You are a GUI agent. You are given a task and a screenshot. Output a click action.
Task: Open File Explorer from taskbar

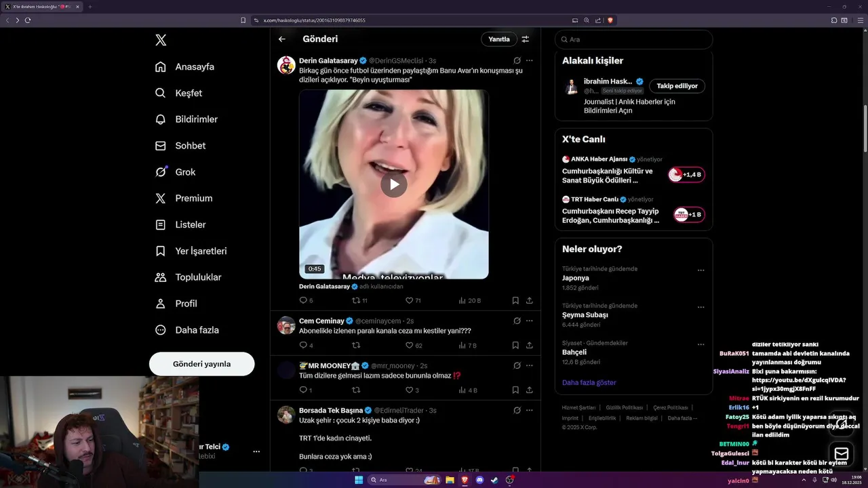[x=450, y=480]
